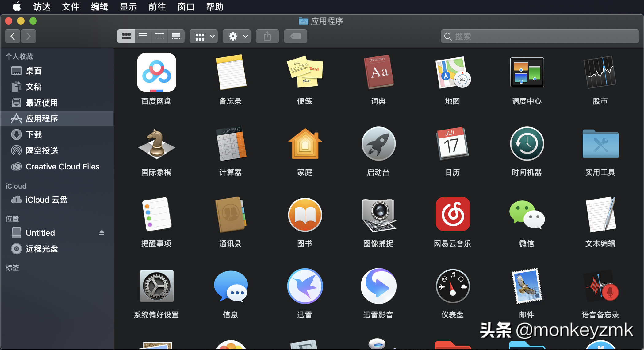Open the 文件 File menu
Screen dimensions: 644x350
point(71,7)
